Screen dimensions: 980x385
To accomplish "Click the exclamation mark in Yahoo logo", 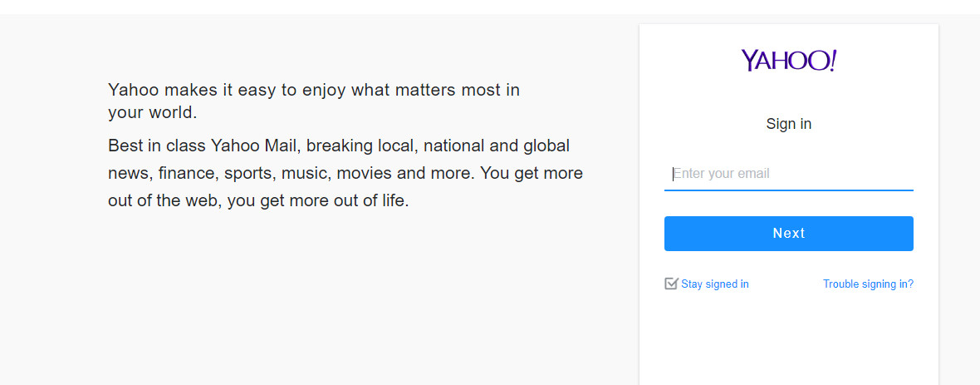I will coord(832,60).
